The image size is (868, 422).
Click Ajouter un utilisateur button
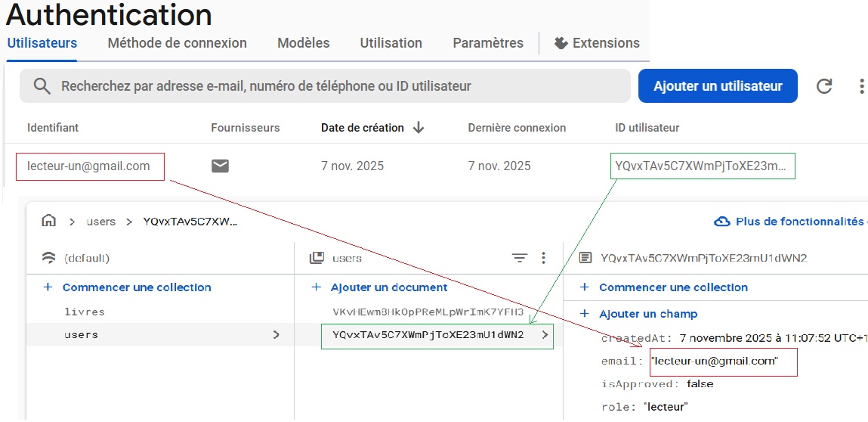[x=717, y=86]
